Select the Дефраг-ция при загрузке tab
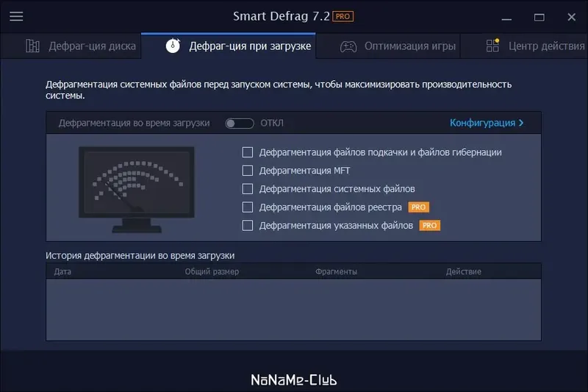 [x=229, y=46]
